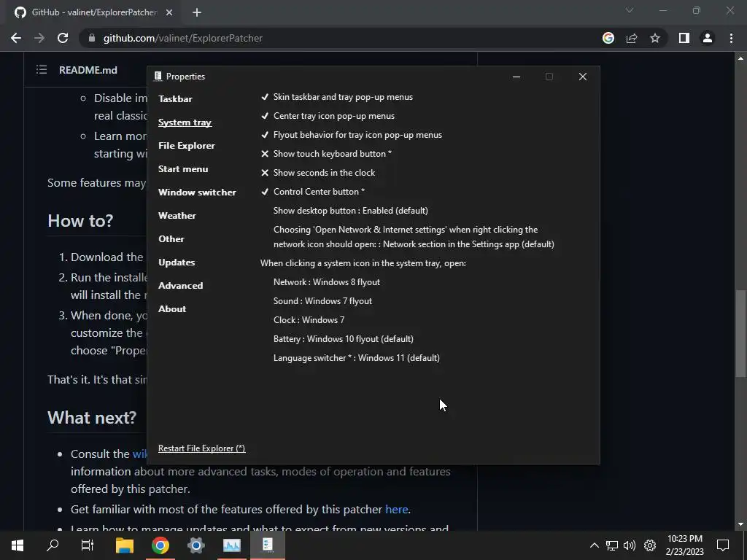Open notification center icon
Viewport: 747px width, 560px height.
723,545
